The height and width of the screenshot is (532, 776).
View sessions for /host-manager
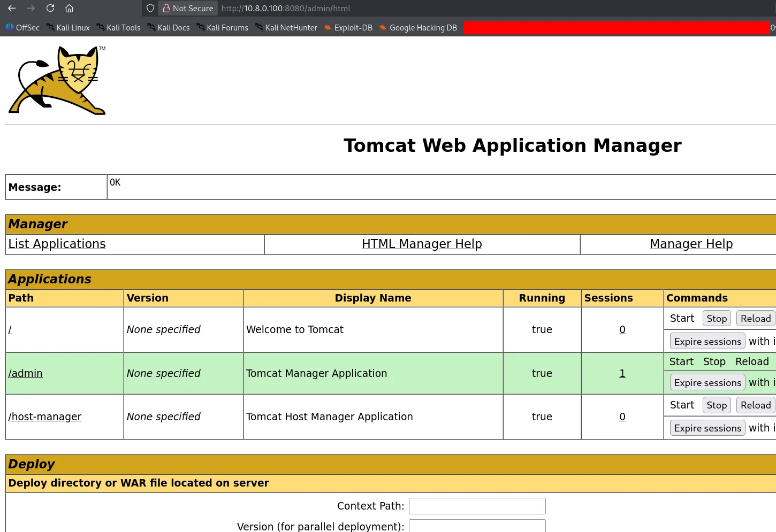pos(622,417)
